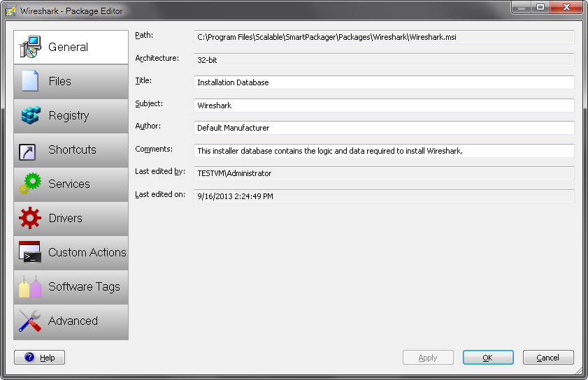Click into the Subject field showing Wireshark
The width and height of the screenshot is (588, 380).
[x=384, y=105]
